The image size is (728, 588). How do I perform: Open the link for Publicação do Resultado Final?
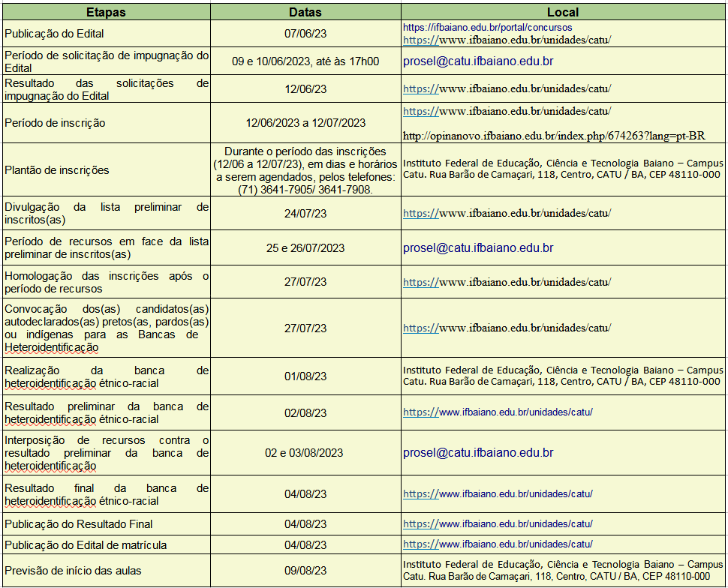[498, 523]
